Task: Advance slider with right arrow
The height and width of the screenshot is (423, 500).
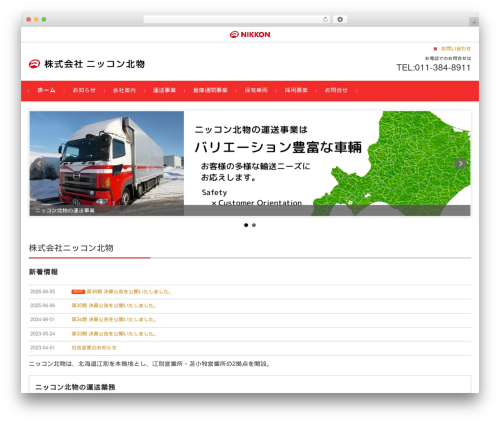Action: click(460, 164)
